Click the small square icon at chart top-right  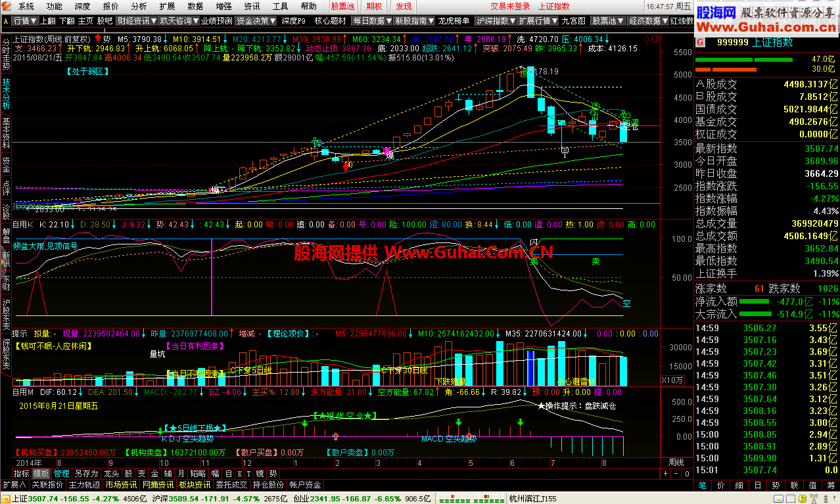654,39
